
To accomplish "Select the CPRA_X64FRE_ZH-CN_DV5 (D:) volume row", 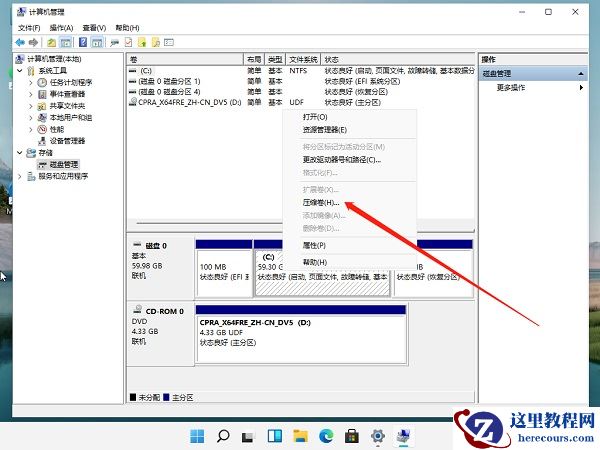I will click(x=301, y=102).
